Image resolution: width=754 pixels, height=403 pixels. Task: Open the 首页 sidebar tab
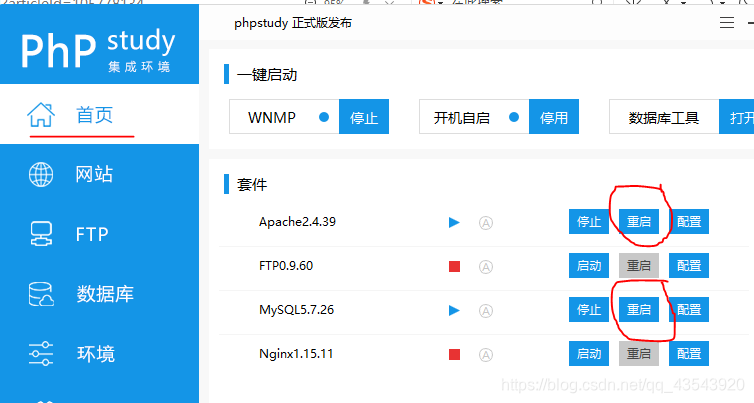[100, 114]
